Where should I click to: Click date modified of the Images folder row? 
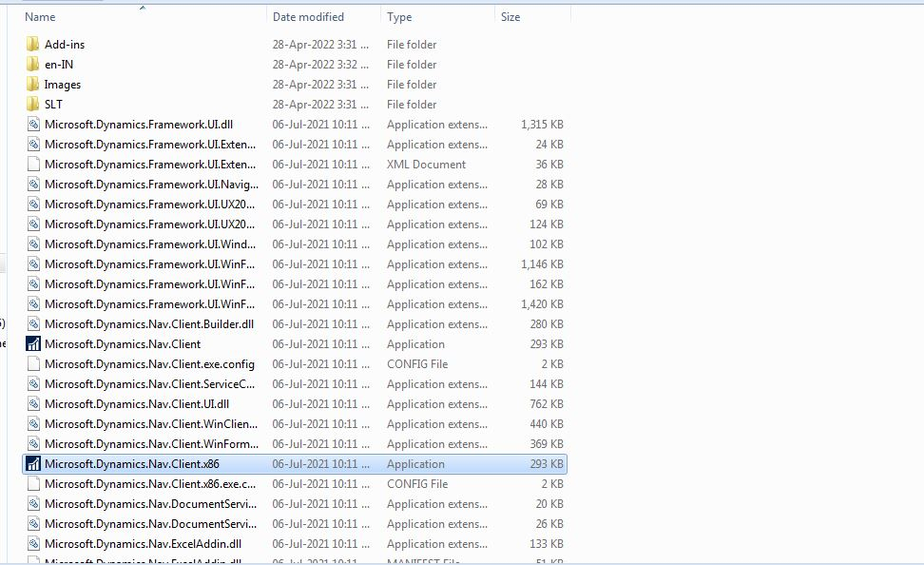coord(320,85)
